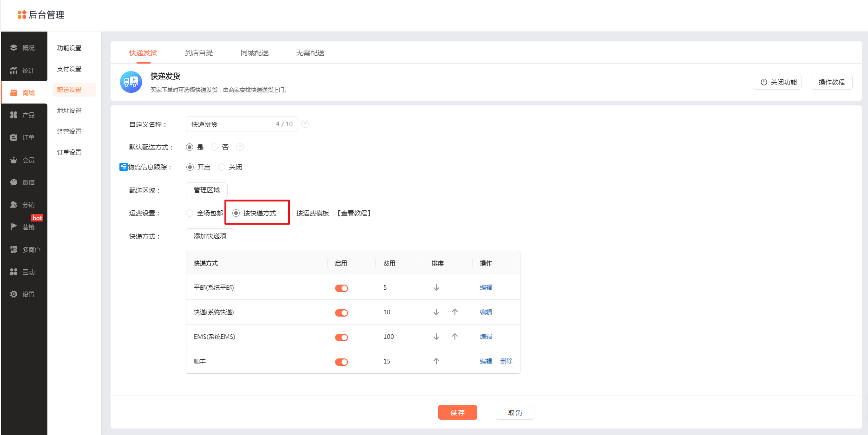Click the 后台管理 logo icon
This screenshot has width=868, height=435.
pyautogui.click(x=22, y=15)
